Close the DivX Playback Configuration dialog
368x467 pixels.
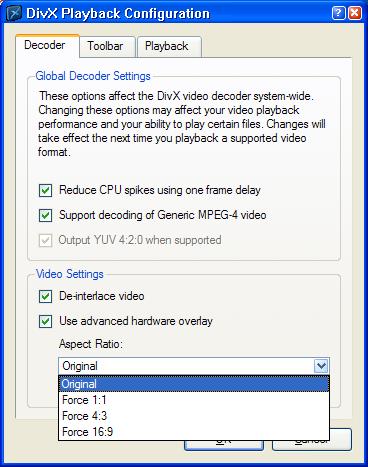(355, 13)
